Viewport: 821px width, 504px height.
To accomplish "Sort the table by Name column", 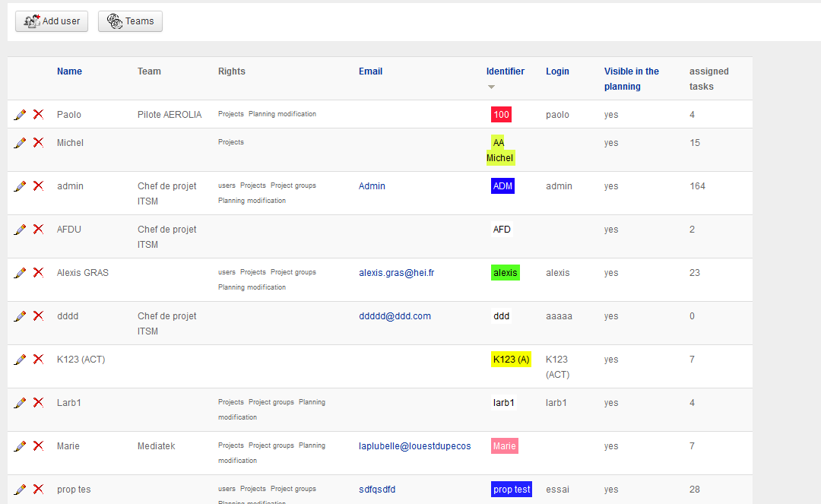I will point(69,71).
